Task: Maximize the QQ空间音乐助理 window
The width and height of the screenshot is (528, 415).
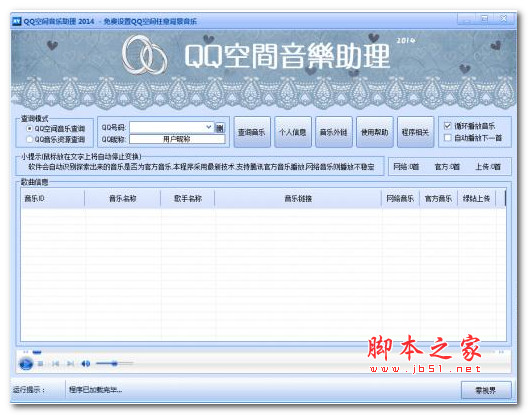Action: point(484,19)
